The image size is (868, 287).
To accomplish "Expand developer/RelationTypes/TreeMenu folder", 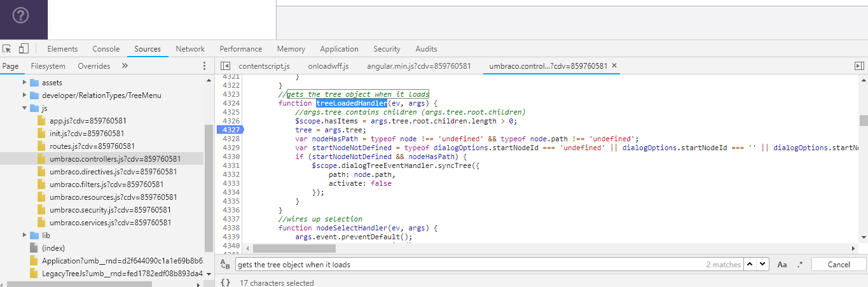I will (x=25, y=95).
